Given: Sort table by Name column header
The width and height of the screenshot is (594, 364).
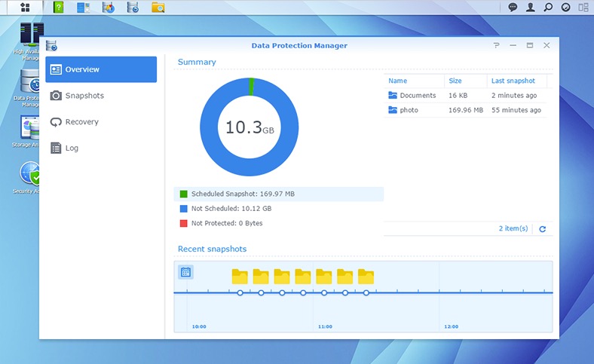Looking at the screenshot, I should tap(414, 81).
